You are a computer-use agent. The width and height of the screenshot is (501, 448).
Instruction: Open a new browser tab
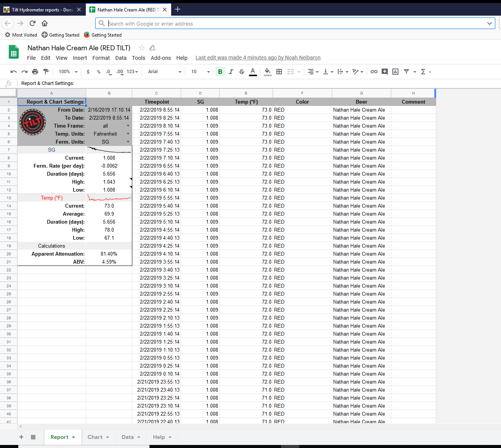click(178, 9)
